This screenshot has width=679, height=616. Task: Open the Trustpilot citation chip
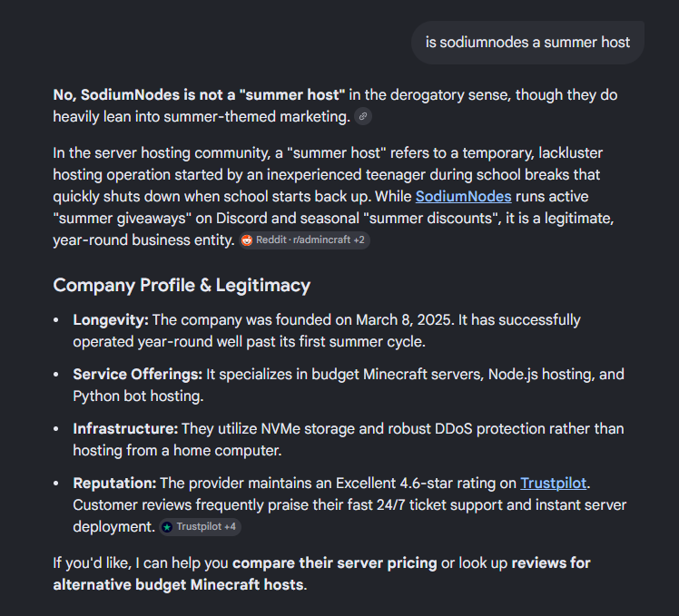(200, 527)
